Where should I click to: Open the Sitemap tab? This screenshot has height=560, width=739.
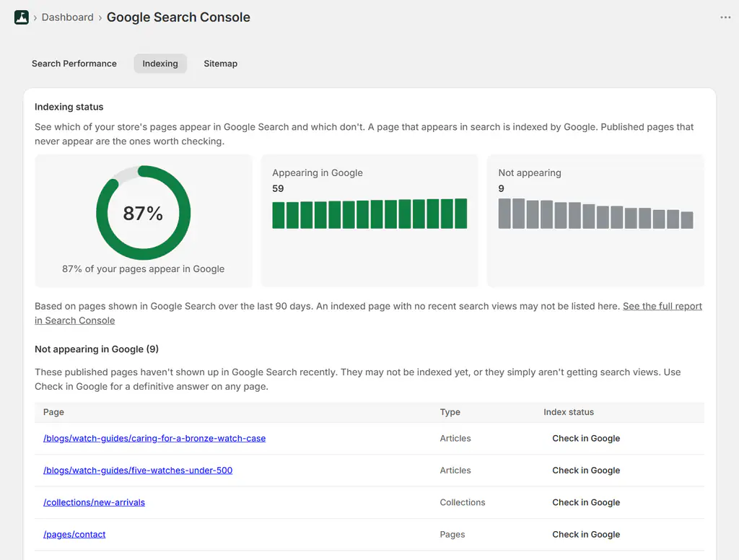pyautogui.click(x=221, y=64)
